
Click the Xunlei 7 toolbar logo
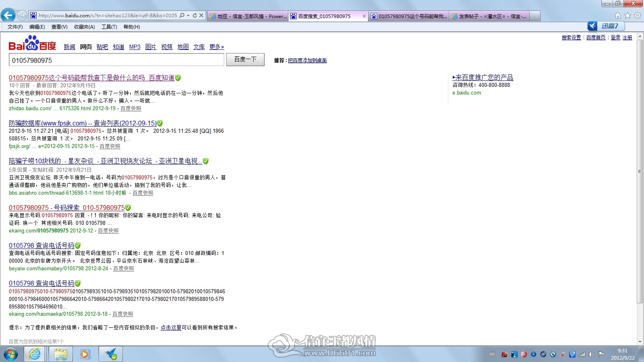pos(605,26)
